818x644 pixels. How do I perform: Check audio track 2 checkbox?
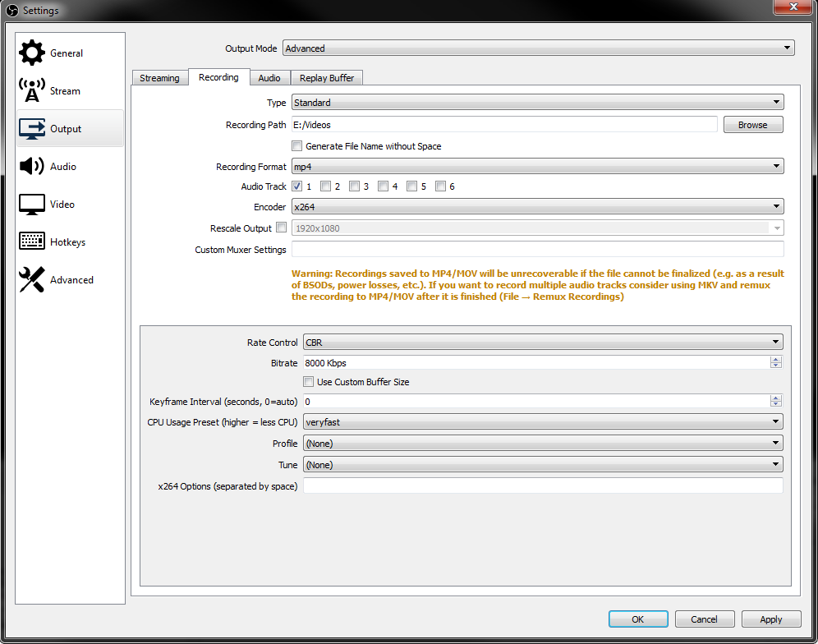point(326,186)
